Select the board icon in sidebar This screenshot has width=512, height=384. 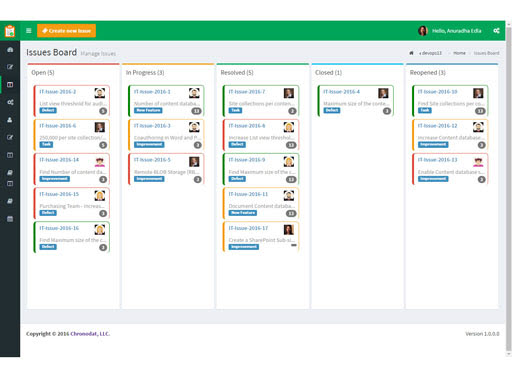point(10,85)
